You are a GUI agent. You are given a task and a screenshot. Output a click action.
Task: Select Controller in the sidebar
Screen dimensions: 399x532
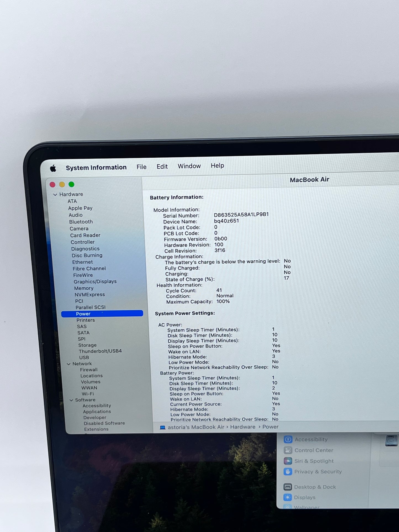click(x=83, y=242)
